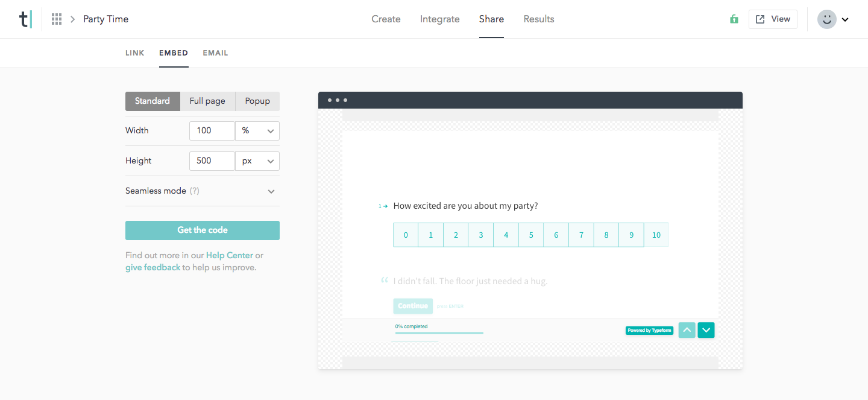Select the Popup embed mode
Screen dimensions: 868x400
click(257, 101)
